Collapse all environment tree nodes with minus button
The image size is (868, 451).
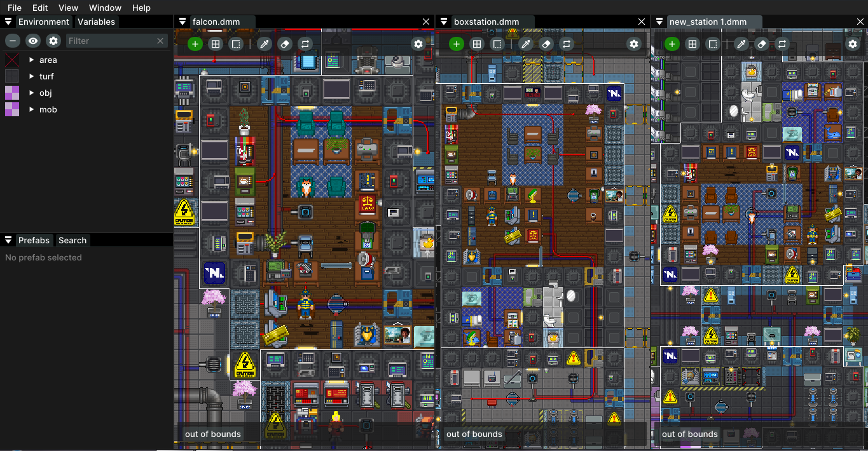pyautogui.click(x=13, y=41)
